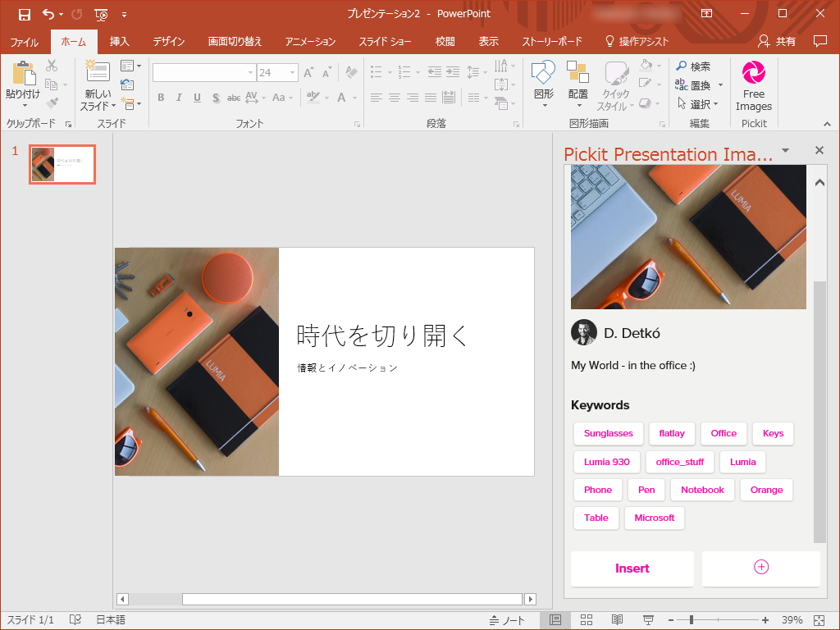840x630 pixels.
Task: Toggle Italic formatting button
Action: 179,98
